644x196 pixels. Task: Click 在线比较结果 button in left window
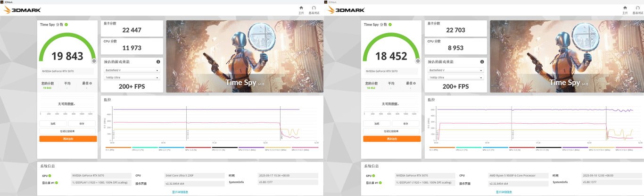(x=68, y=131)
